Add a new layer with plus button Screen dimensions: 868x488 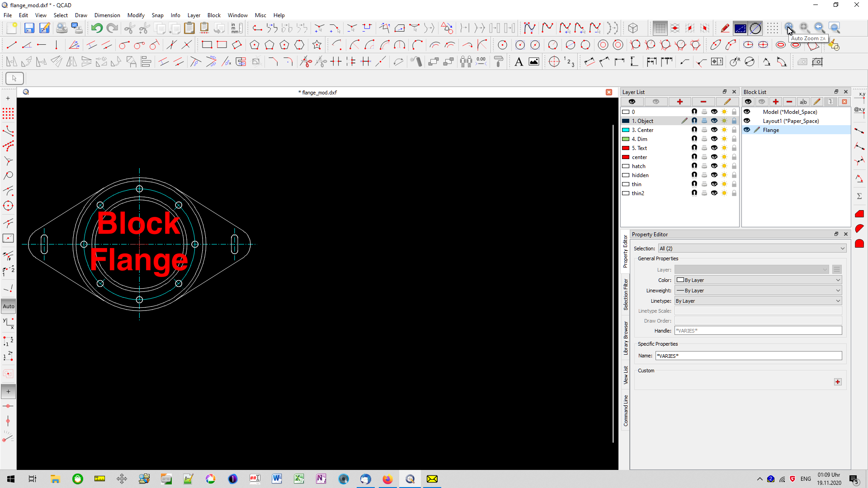679,102
